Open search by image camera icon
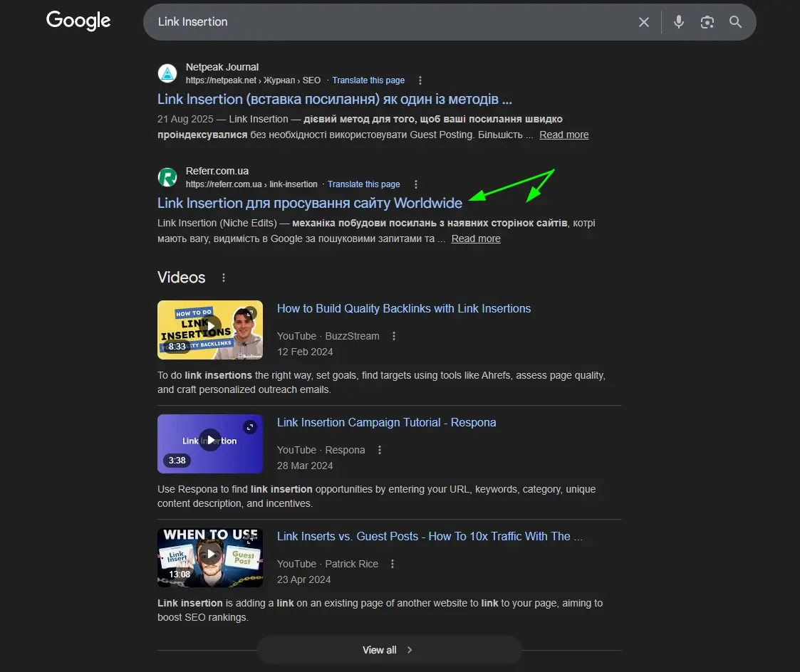 [x=707, y=22]
